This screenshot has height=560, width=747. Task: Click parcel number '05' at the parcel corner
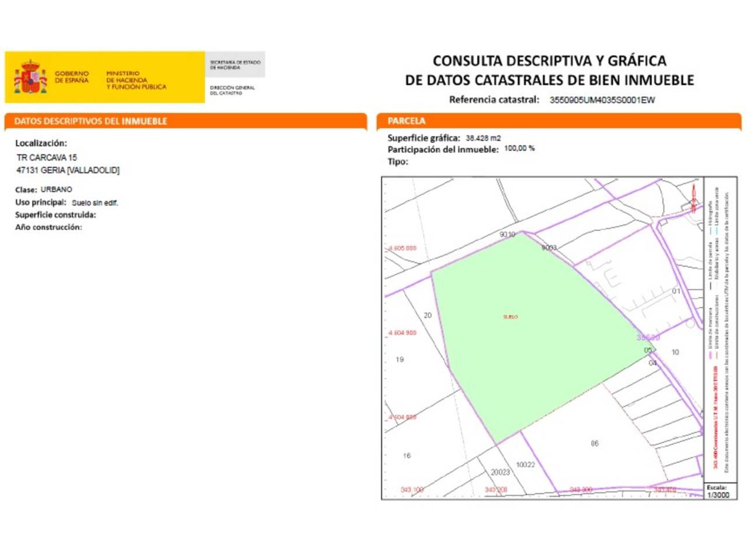pyautogui.click(x=648, y=350)
